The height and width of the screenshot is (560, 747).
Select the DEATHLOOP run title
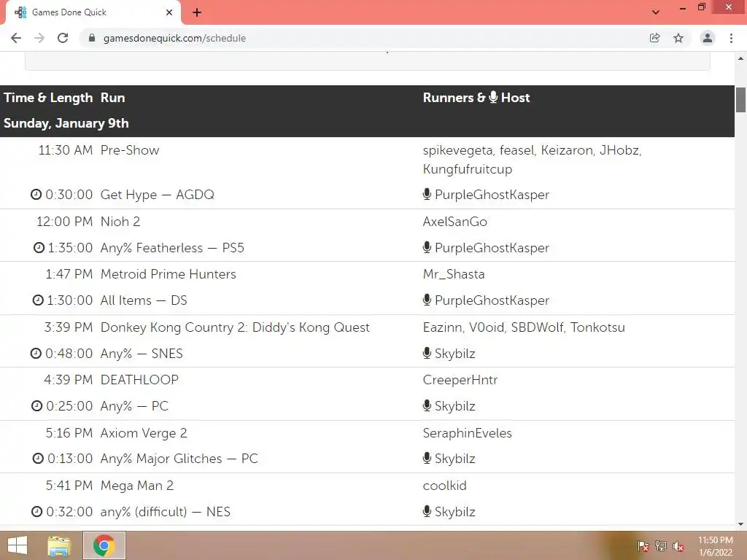coord(139,379)
